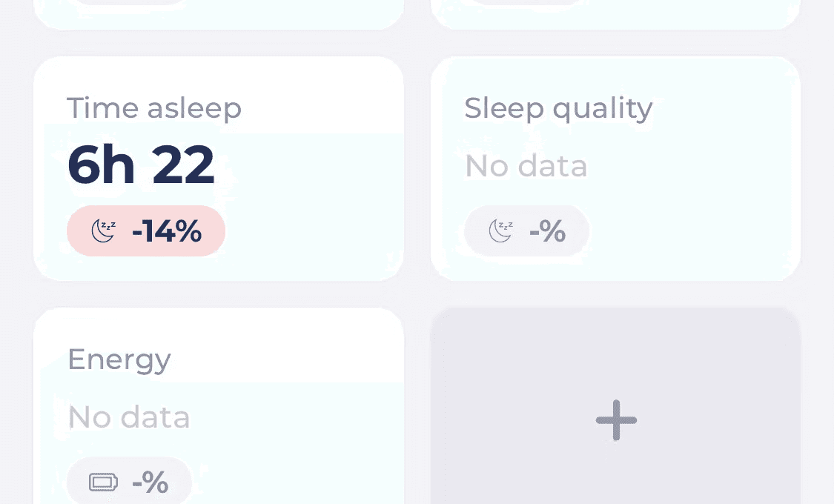Screen dimensions: 834x504
Task: Select the 6h 22 value
Action: pyautogui.click(x=141, y=165)
